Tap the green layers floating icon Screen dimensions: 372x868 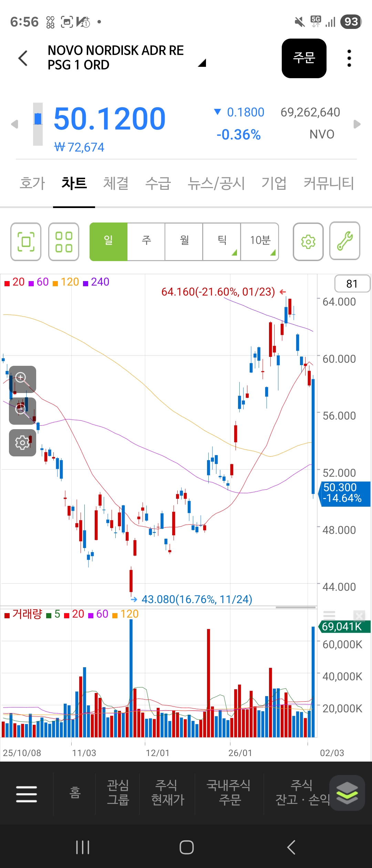(347, 793)
